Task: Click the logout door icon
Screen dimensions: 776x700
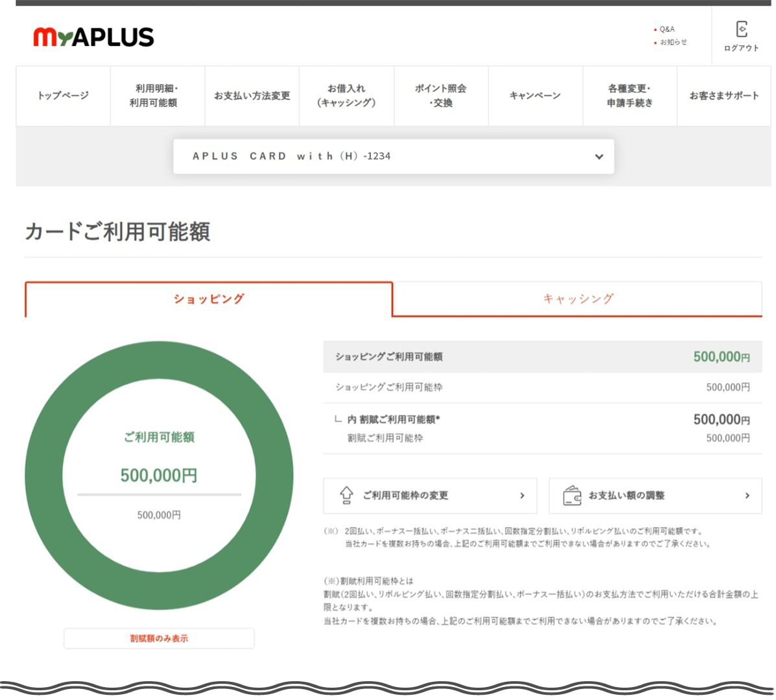Action: [x=742, y=29]
